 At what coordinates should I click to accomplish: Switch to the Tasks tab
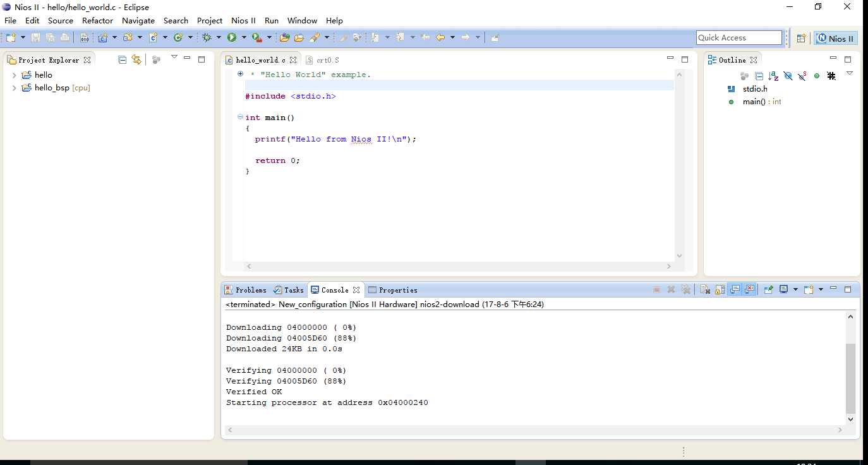[289, 290]
